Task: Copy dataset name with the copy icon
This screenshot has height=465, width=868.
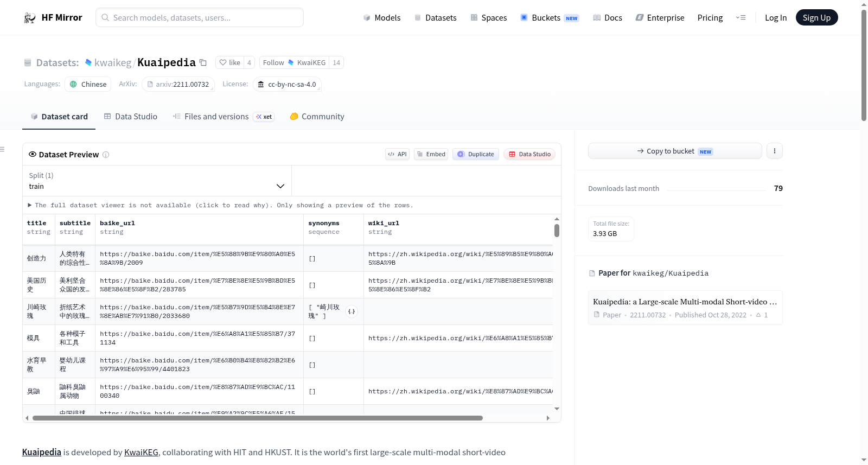Action: click(x=203, y=62)
